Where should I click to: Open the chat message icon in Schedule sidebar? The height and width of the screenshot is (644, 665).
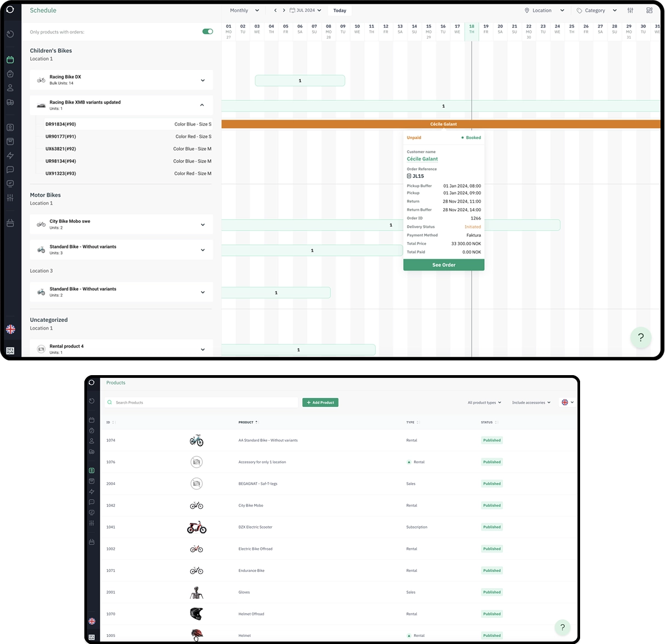10,170
